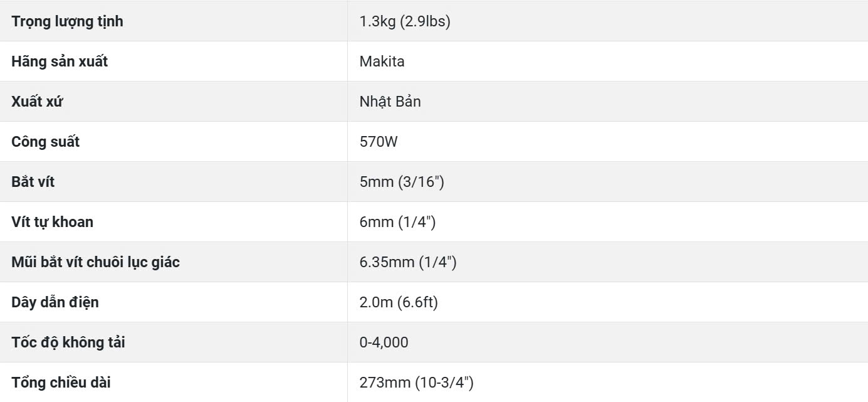Click the Công suất label
868x402 pixels.
pos(45,142)
